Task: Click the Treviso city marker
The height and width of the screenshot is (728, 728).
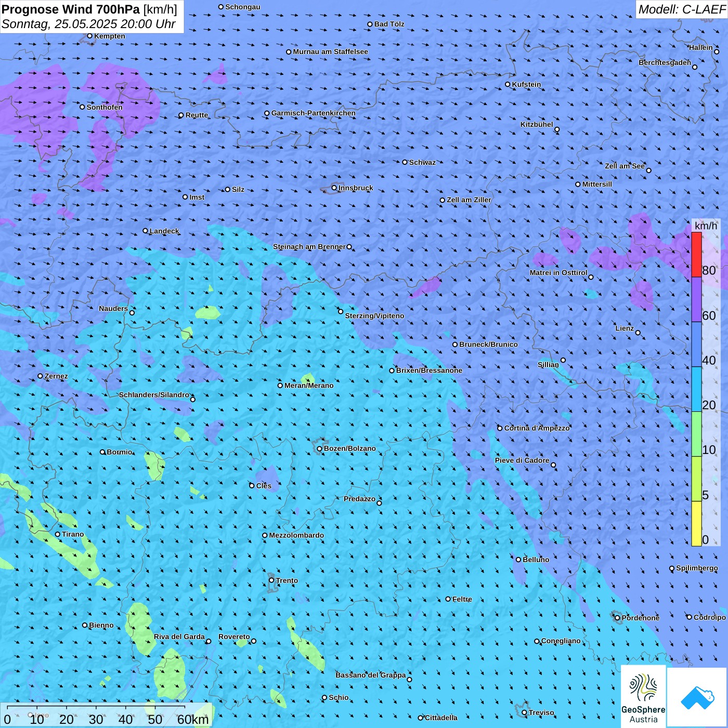Action: [x=524, y=712]
